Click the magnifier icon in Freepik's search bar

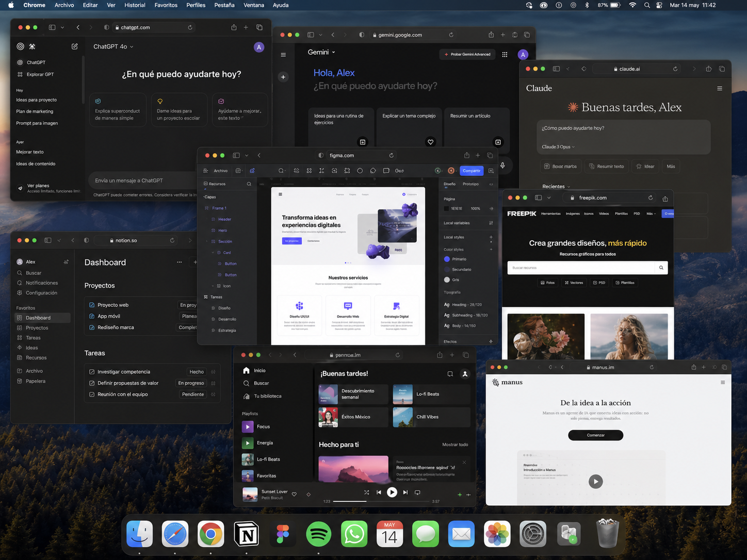pos(661,268)
